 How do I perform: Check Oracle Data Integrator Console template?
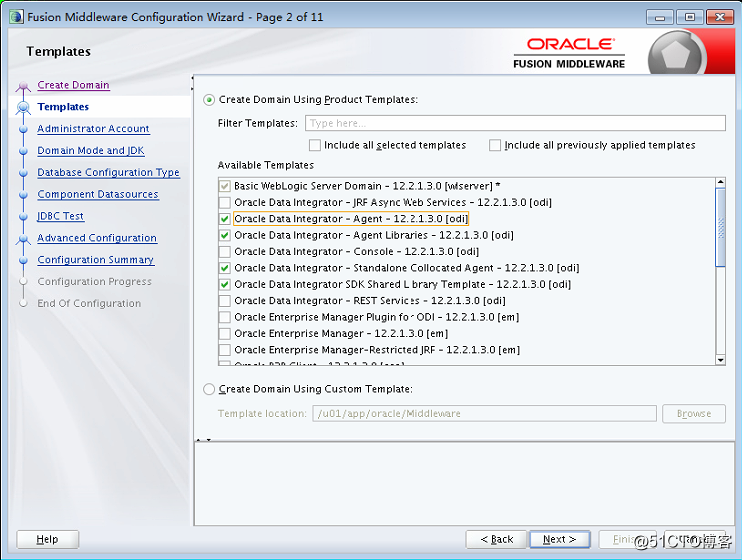pyautogui.click(x=225, y=251)
